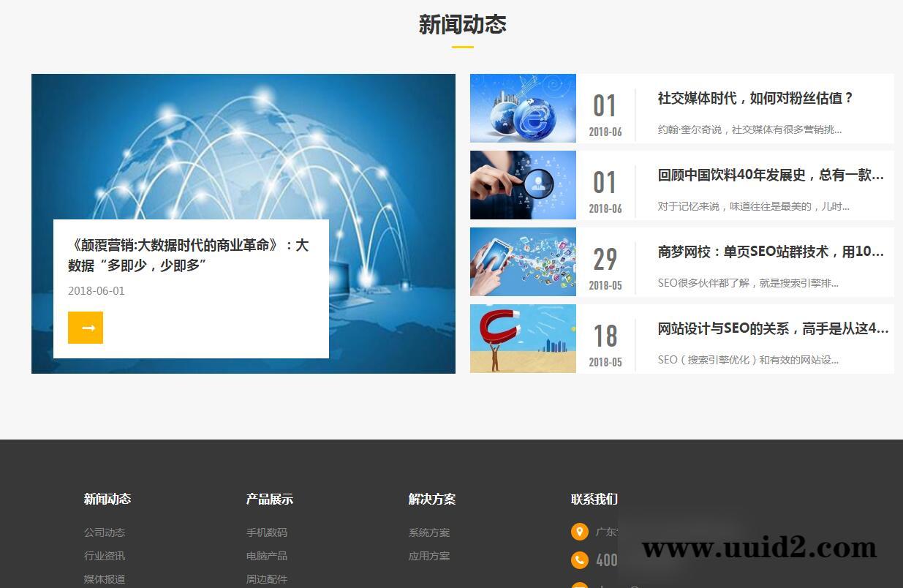Screen dimensions: 903x588
Task: Click the 媒体报道 footer link
Action: tap(105, 578)
